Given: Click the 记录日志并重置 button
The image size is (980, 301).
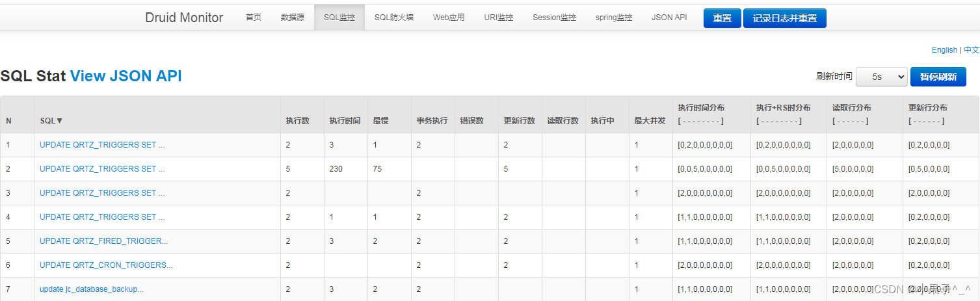Looking at the screenshot, I should 785,18.
